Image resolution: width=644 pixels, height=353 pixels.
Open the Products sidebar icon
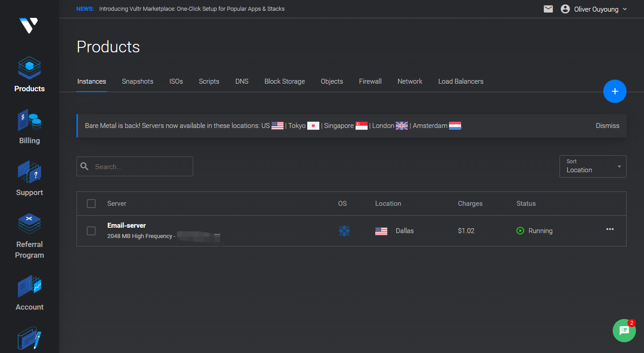(x=30, y=68)
